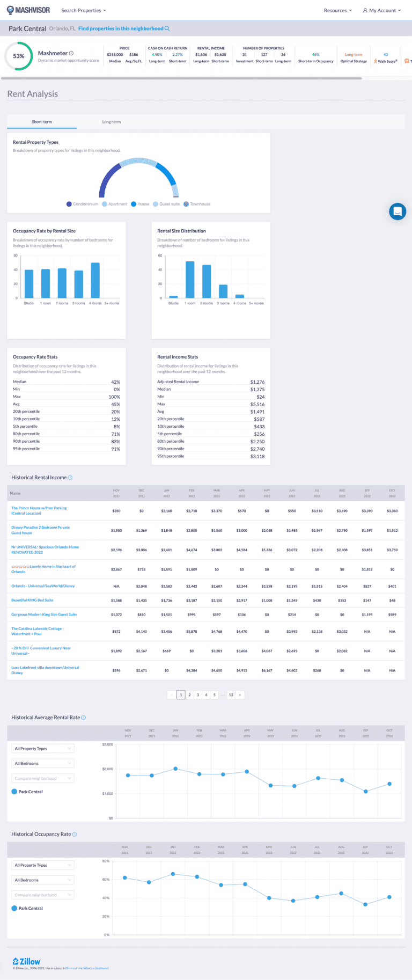Open Lovely Home in the heart of Orlando listing
412x980 pixels.
[x=43, y=569]
